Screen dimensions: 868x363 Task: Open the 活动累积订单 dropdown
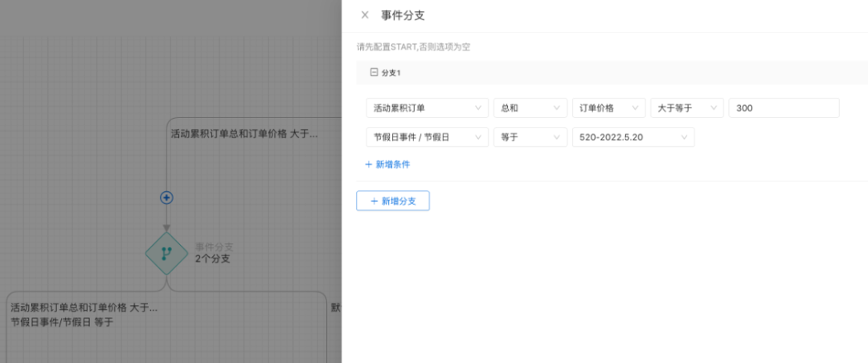[427, 108]
